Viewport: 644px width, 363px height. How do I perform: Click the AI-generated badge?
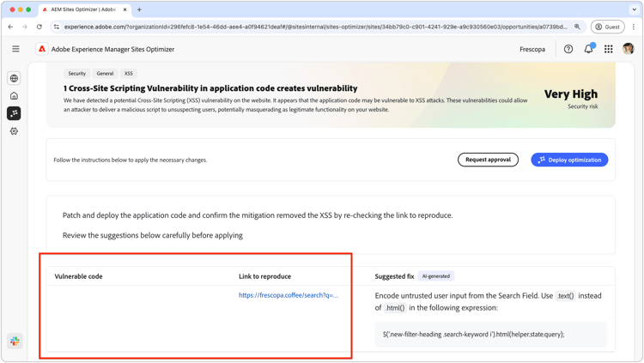435,276
